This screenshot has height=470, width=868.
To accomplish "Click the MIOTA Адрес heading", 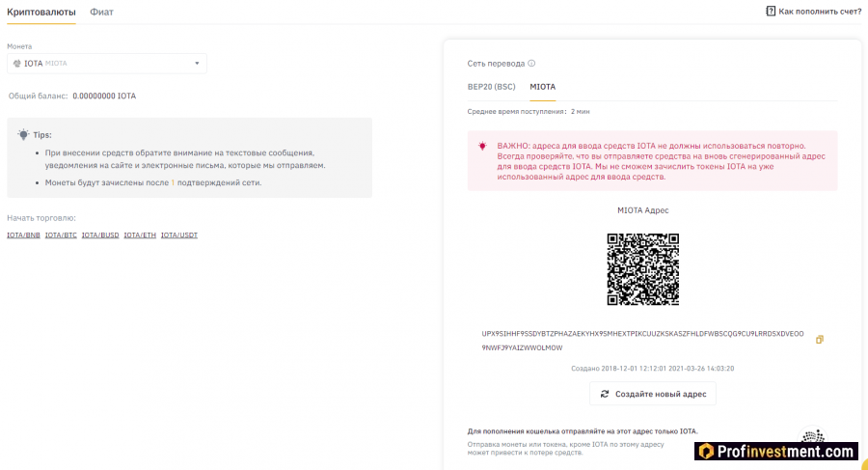I will coord(642,210).
